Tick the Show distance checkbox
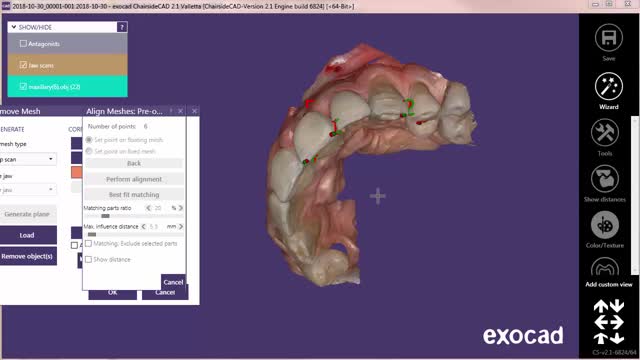Viewport: 640px width, 360px height. 89,259
